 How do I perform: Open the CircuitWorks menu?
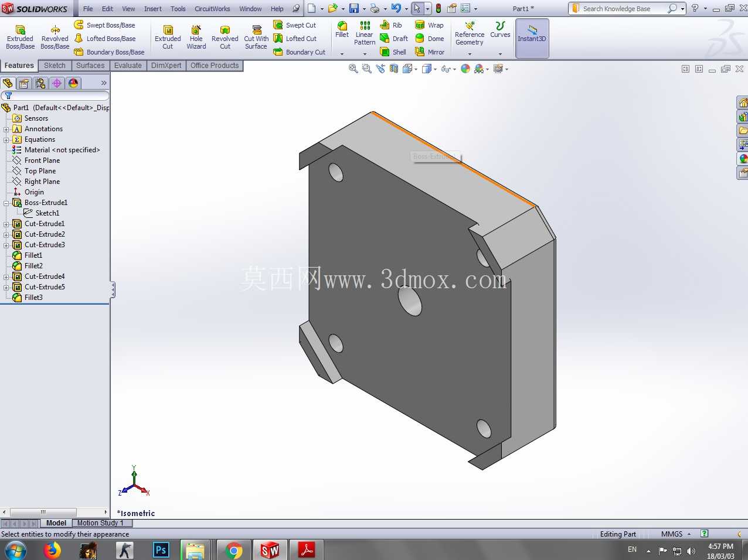point(212,9)
